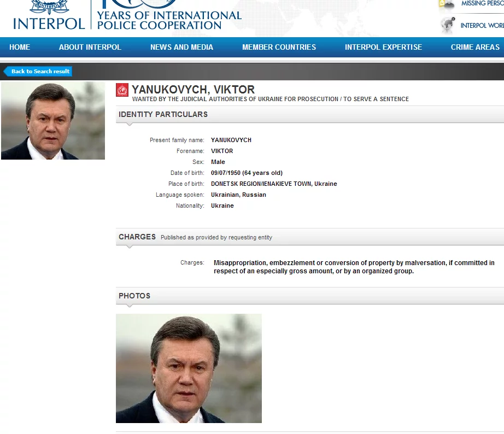Select forename value VIKTOR
This screenshot has height=434, width=504.
[x=222, y=151]
